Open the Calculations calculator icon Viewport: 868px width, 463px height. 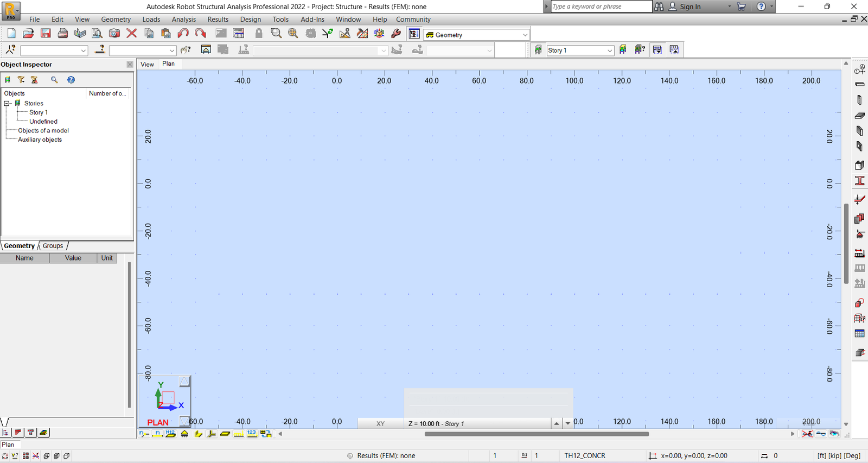coord(238,34)
